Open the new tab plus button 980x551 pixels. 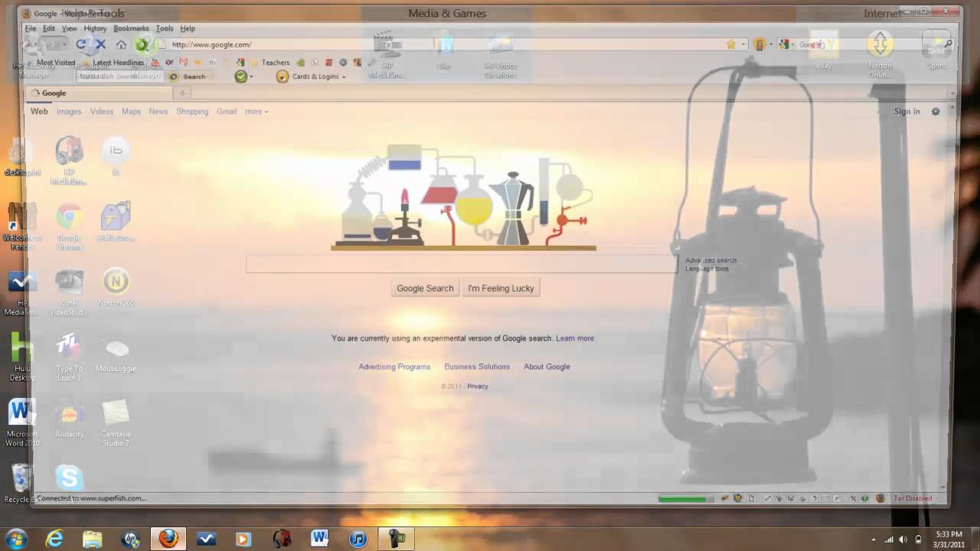pos(182,93)
